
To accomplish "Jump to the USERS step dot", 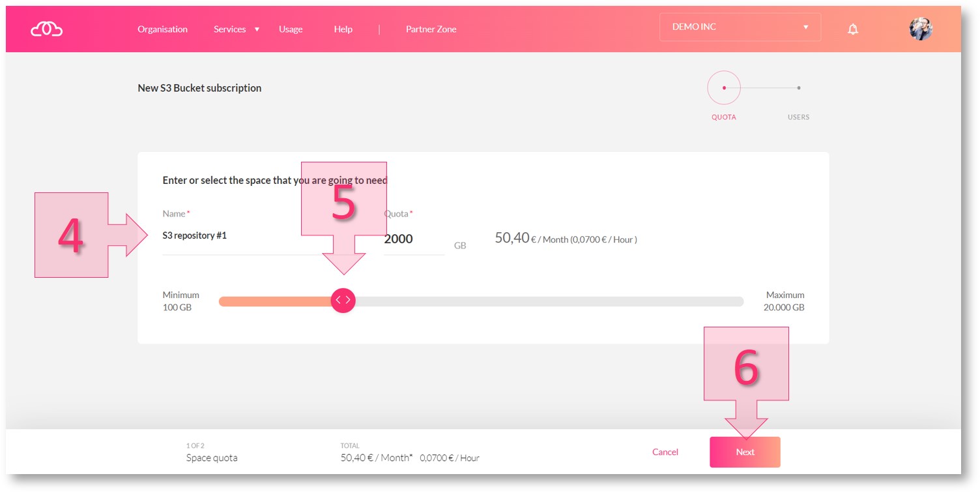I will (799, 87).
